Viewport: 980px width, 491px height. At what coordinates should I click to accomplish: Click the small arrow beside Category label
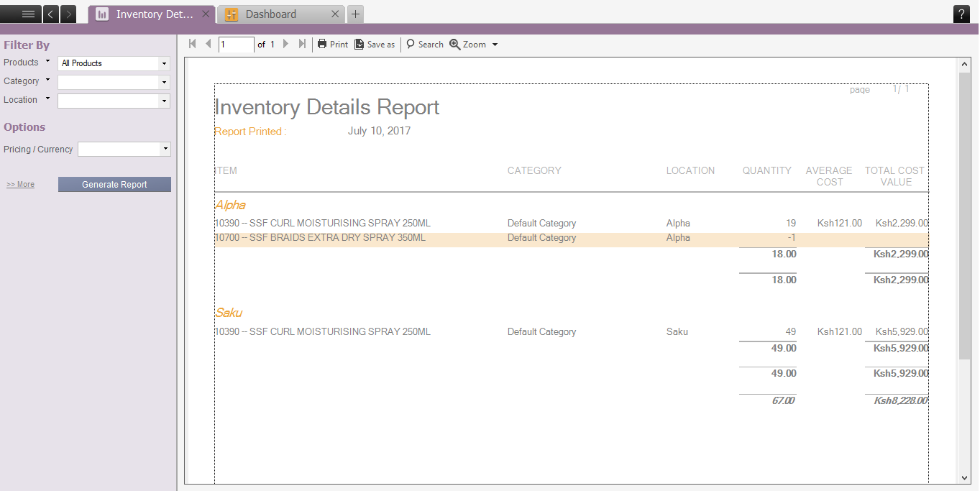(x=48, y=80)
